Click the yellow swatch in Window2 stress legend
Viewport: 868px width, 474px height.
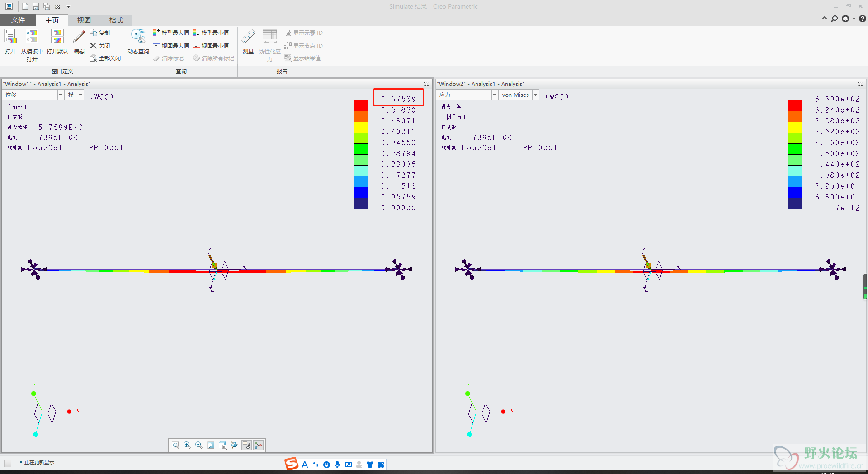[x=795, y=127]
